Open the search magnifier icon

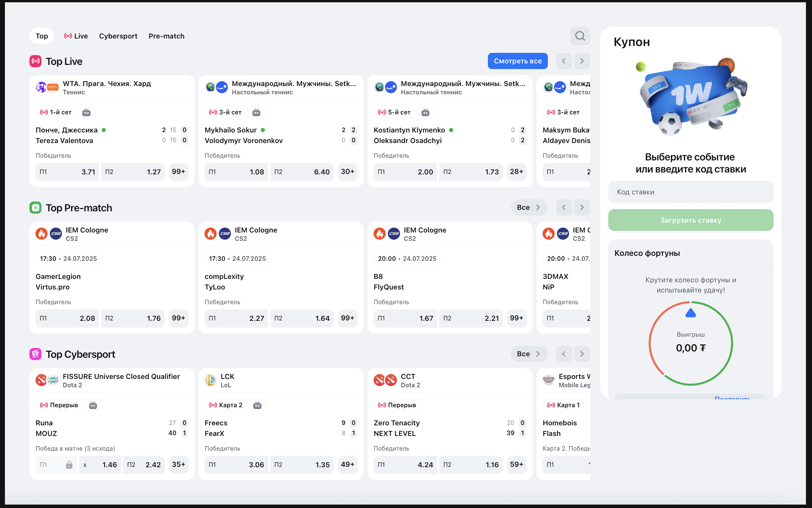pos(580,36)
